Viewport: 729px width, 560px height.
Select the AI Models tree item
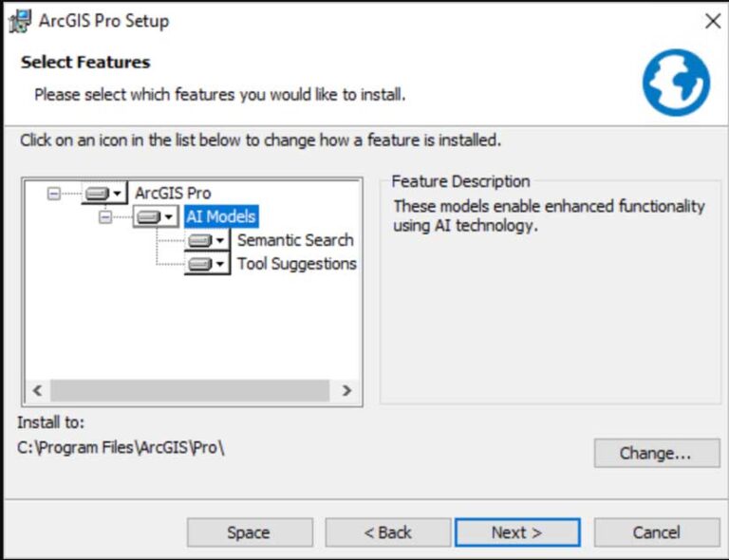220,217
